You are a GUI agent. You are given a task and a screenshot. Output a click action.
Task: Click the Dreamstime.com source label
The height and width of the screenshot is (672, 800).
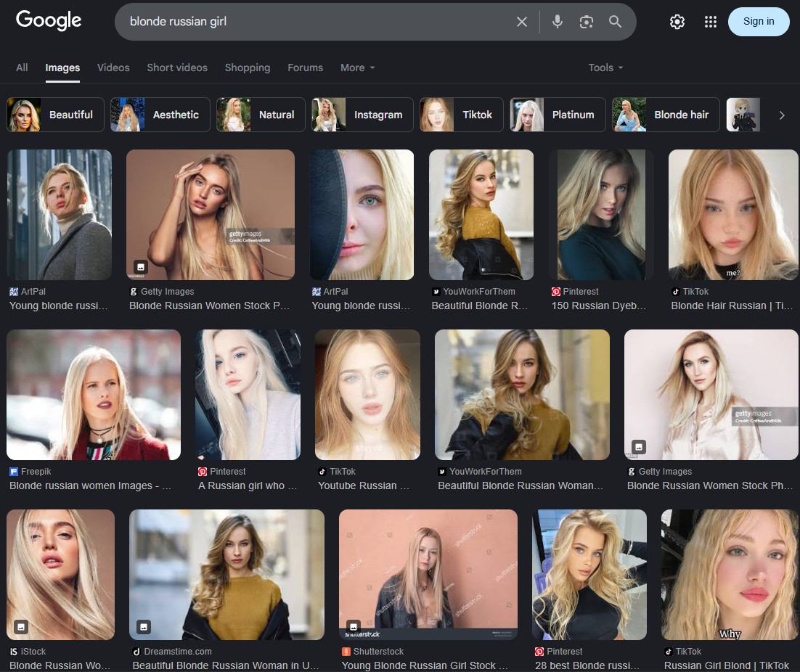point(178,652)
